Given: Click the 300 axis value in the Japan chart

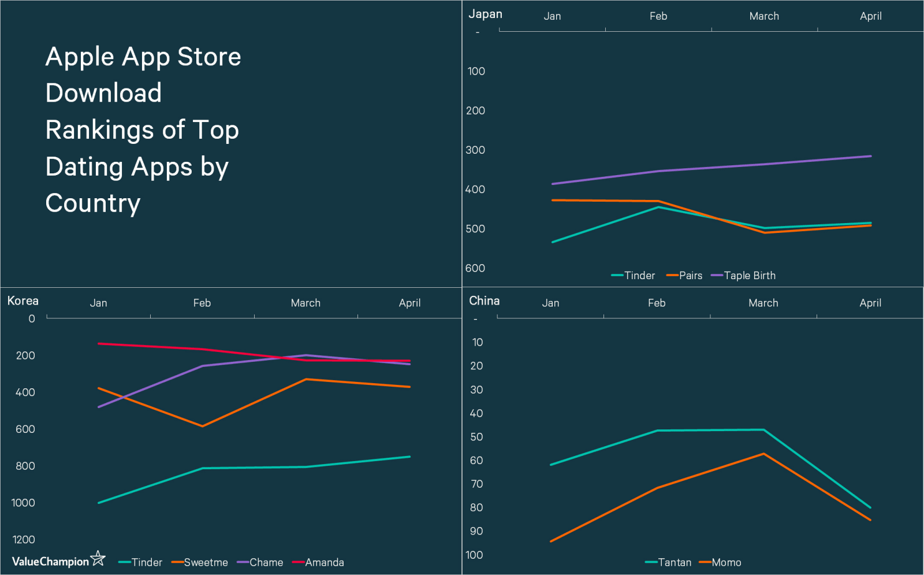Looking at the screenshot, I should (x=475, y=150).
